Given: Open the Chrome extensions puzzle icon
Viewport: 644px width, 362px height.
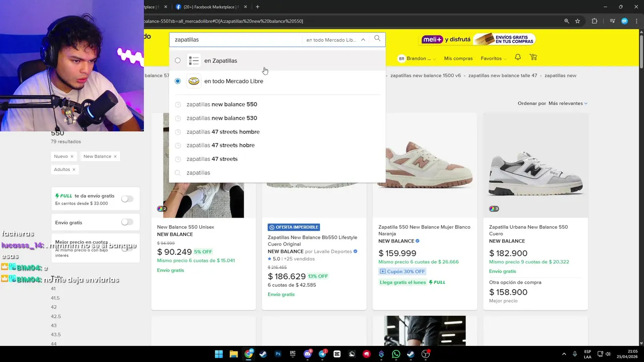Looking at the screenshot, I should [595, 21].
